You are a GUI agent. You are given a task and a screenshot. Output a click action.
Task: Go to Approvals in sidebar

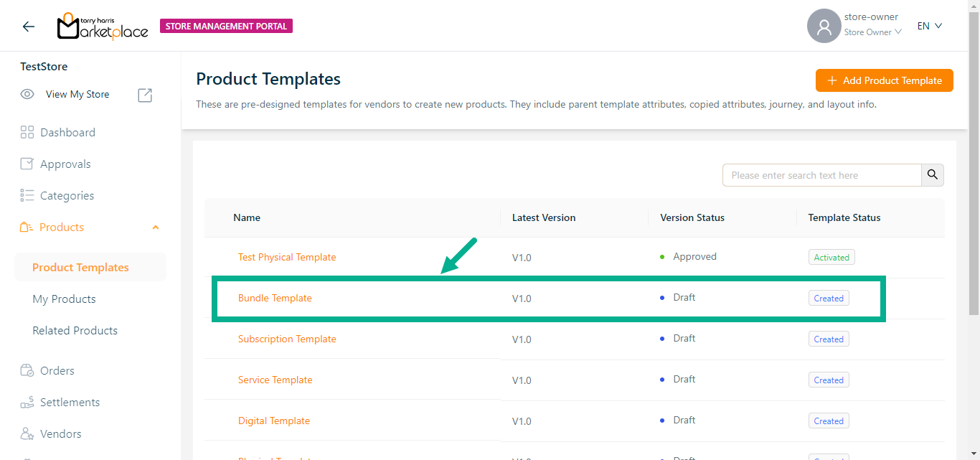(x=65, y=164)
